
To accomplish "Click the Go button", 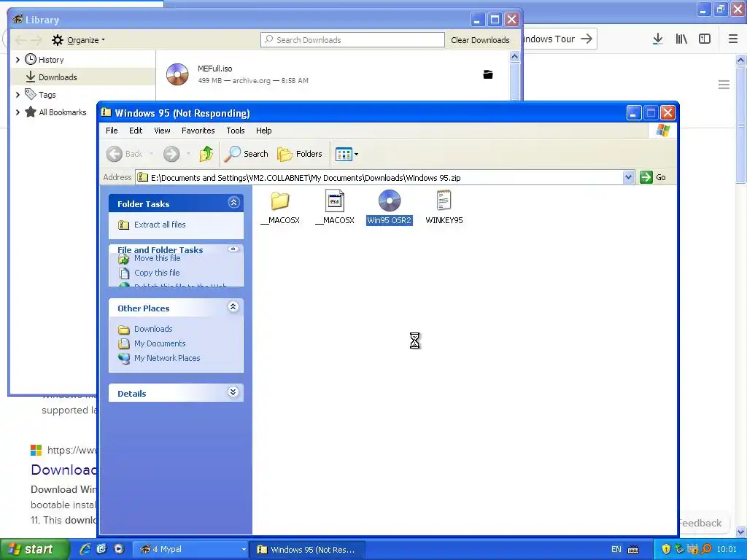I will click(653, 177).
